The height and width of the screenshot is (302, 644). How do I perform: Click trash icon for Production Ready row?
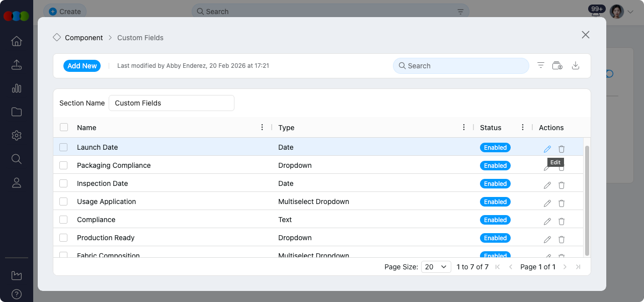561,239
